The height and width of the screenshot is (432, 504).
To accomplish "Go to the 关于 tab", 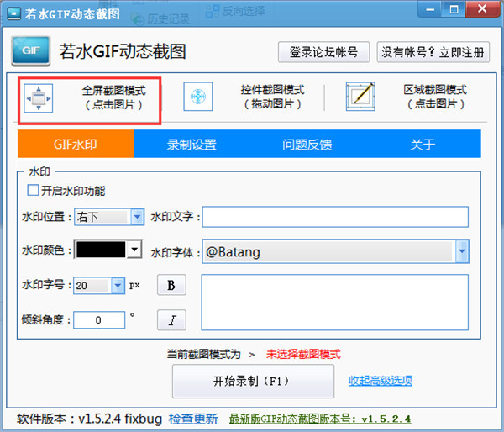I will tap(423, 144).
